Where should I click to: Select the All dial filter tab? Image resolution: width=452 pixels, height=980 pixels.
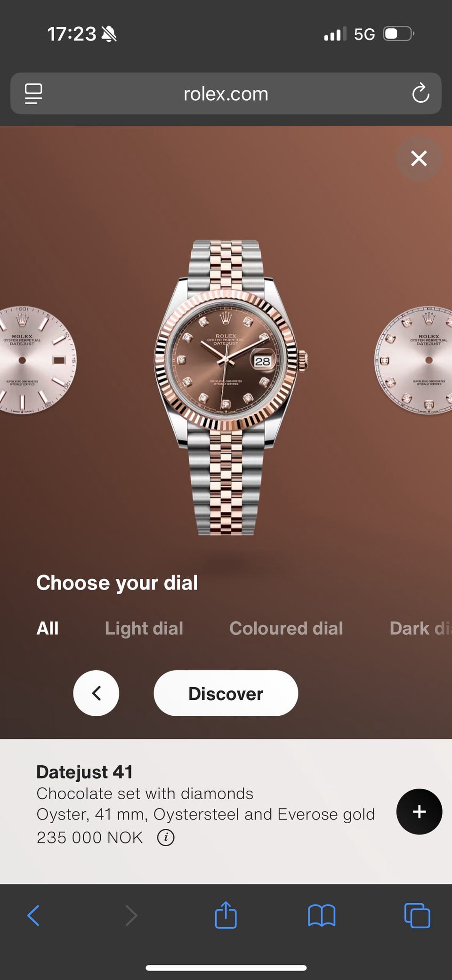point(48,628)
